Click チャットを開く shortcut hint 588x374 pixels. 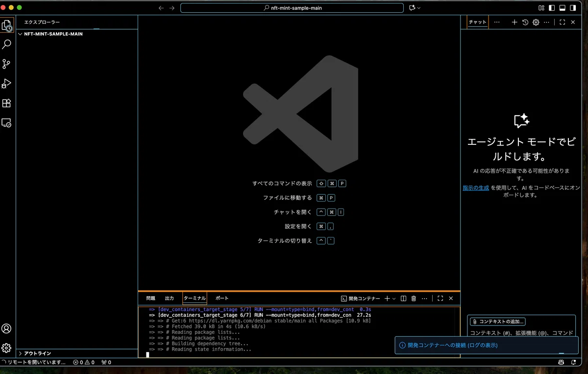coord(293,212)
